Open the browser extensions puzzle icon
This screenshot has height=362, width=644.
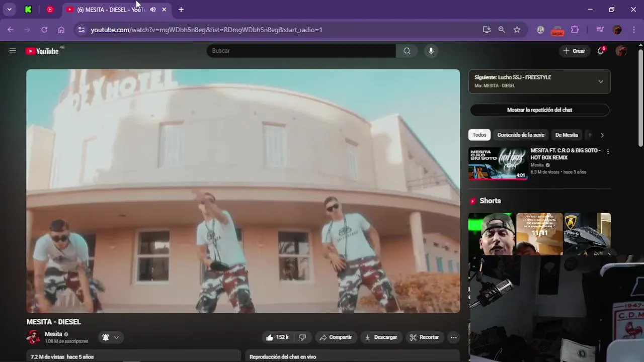click(575, 30)
